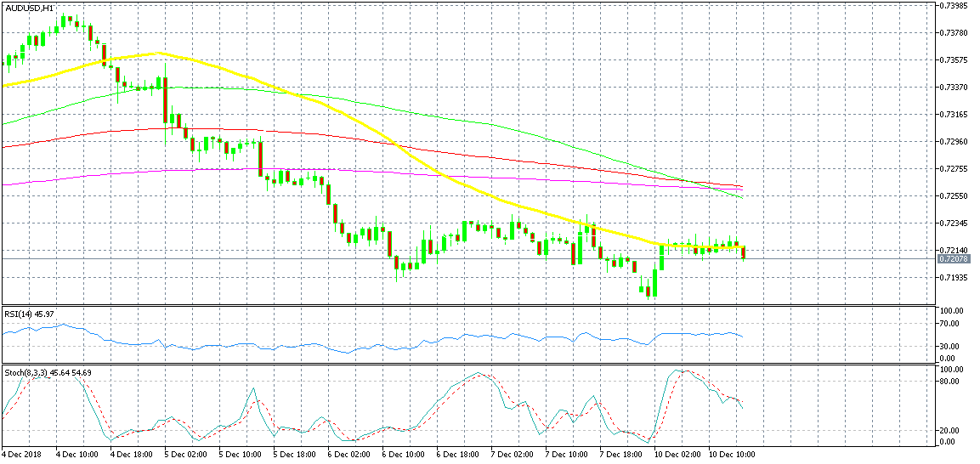Click the RSI(14) 45.97 indicator label
980x464 pixels.
[29, 314]
